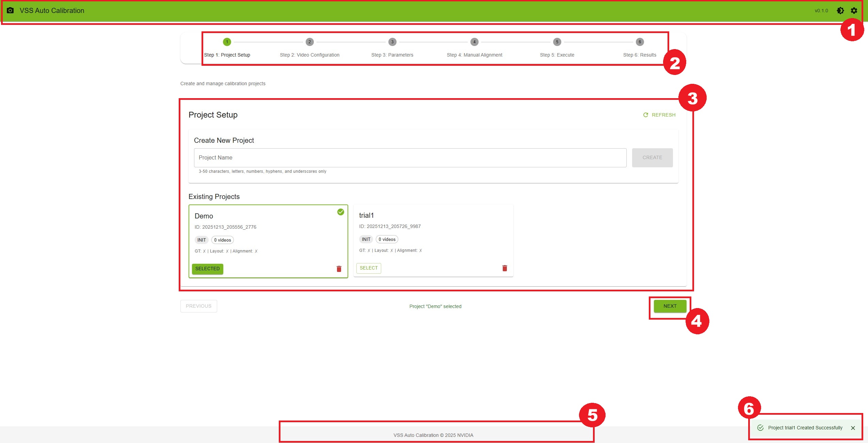The height and width of the screenshot is (443, 868).
Task: Click the Step 1 Project Setup circle
Action: (x=227, y=42)
